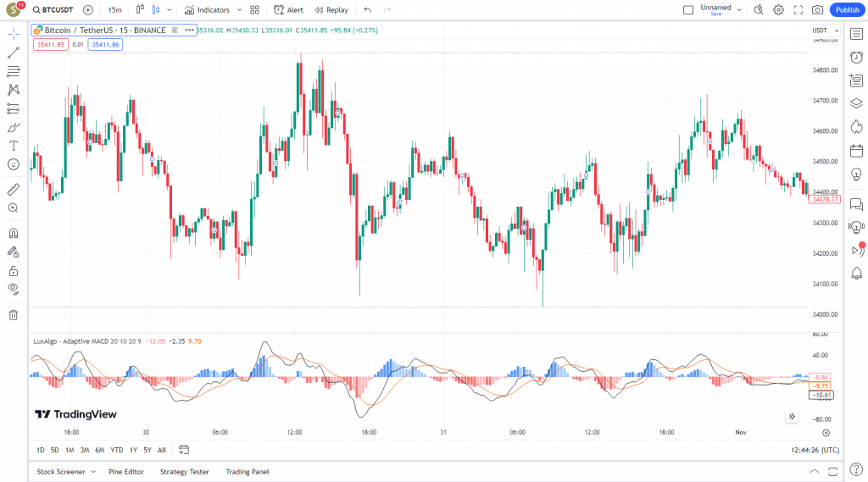Publish the chart idea
This screenshot has height=482, width=868.
(847, 10)
